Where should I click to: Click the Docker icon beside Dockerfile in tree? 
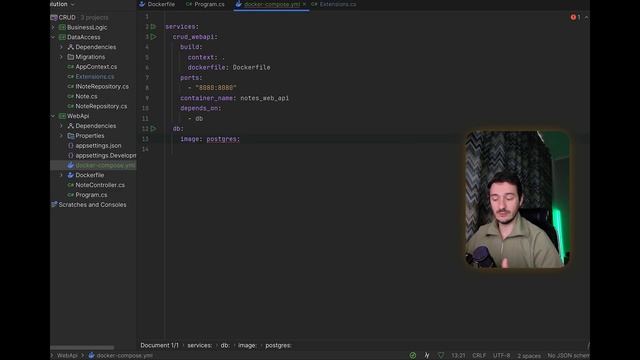[71, 175]
